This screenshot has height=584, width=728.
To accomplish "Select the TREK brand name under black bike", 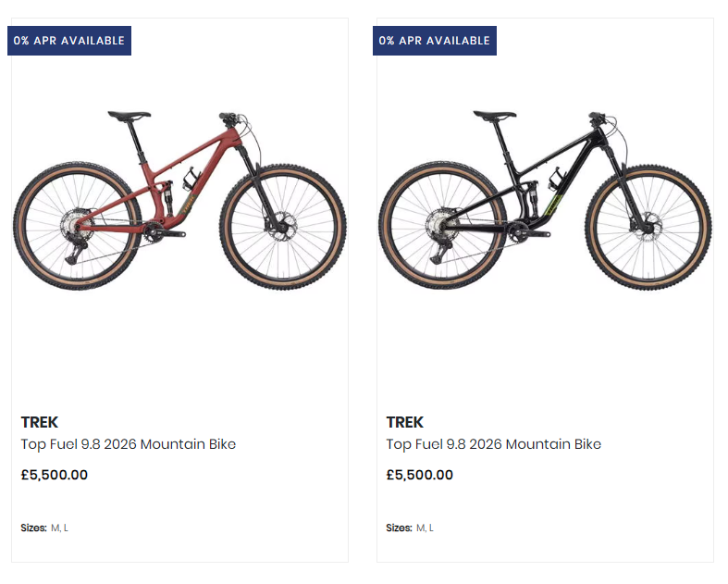I will click(405, 423).
